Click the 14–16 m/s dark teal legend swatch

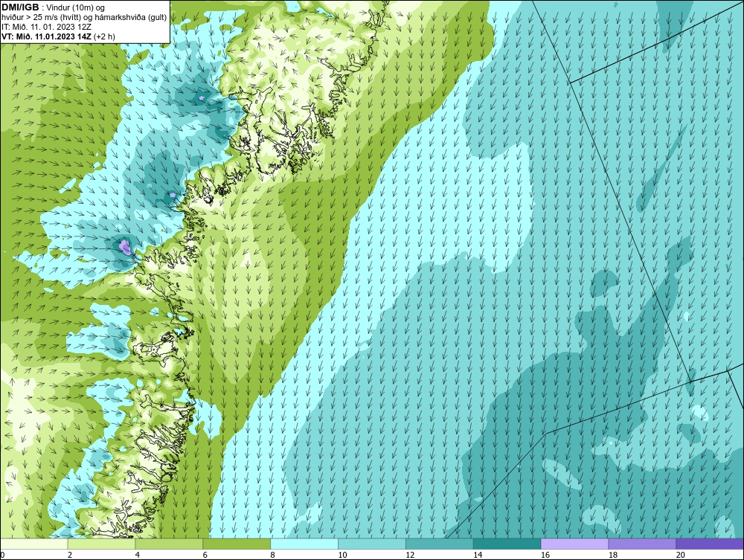(x=507, y=544)
